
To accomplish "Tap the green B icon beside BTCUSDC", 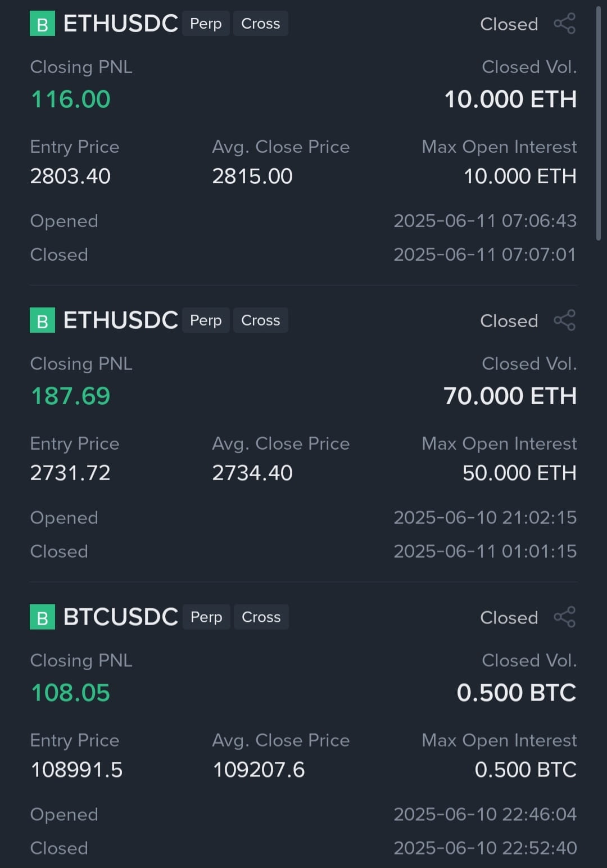I will [x=42, y=617].
